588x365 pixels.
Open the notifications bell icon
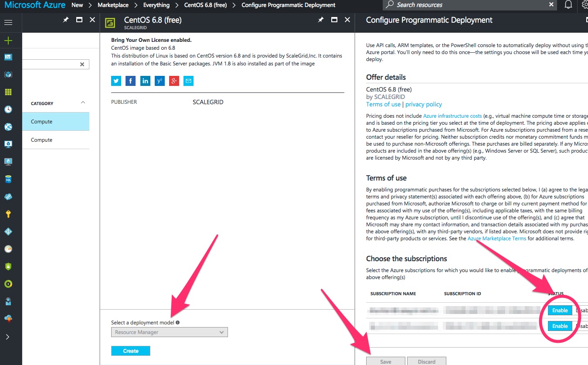(x=568, y=5)
